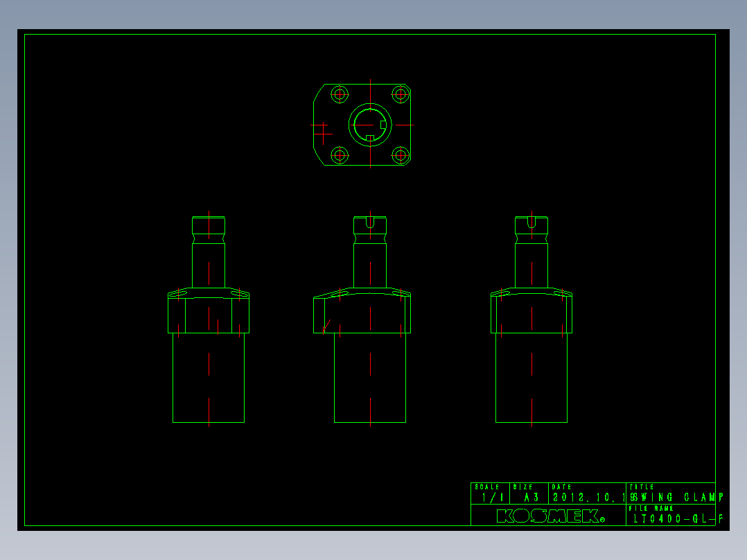This screenshot has width=747, height=560.
Task: Click the red crosshair left of top view
Action: point(322,133)
